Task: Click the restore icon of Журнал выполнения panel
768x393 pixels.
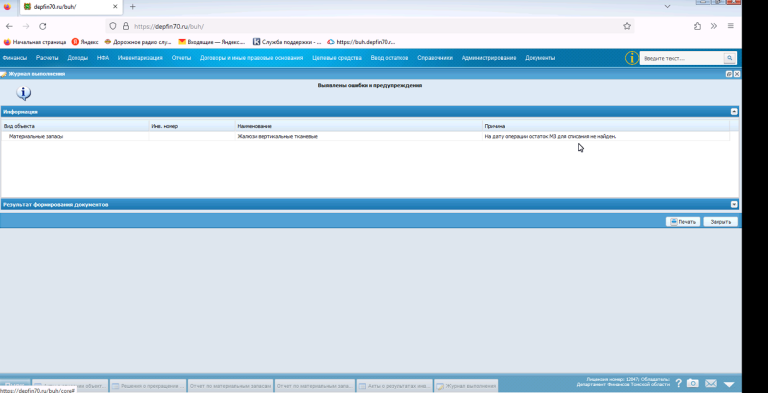Action: coord(729,74)
